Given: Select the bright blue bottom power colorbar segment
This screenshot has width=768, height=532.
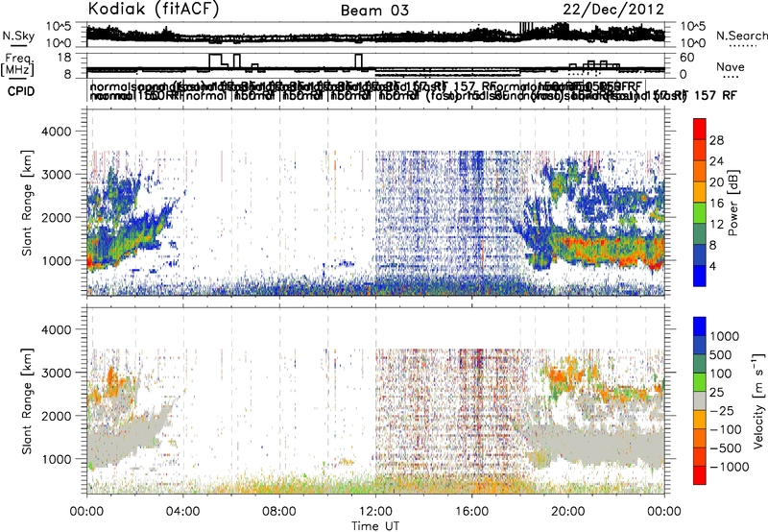Looking at the screenshot, I should pos(700,276).
